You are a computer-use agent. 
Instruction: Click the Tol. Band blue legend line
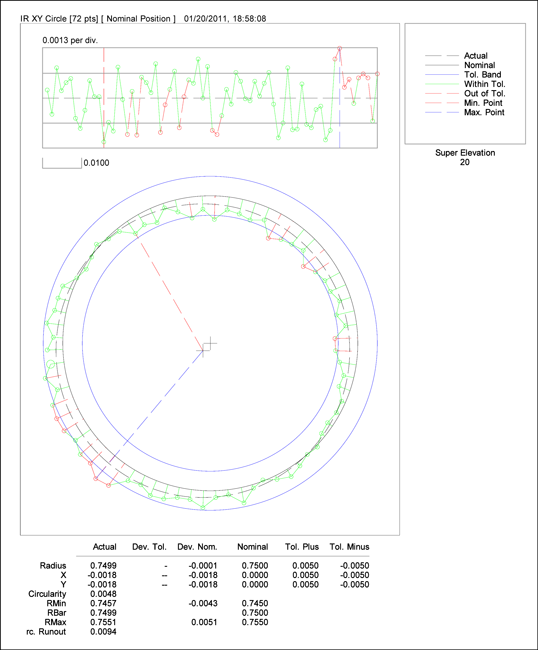(x=442, y=75)
